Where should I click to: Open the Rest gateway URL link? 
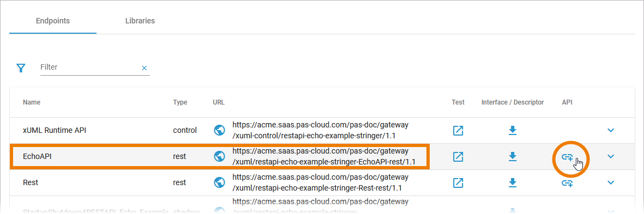pos(320,182)
